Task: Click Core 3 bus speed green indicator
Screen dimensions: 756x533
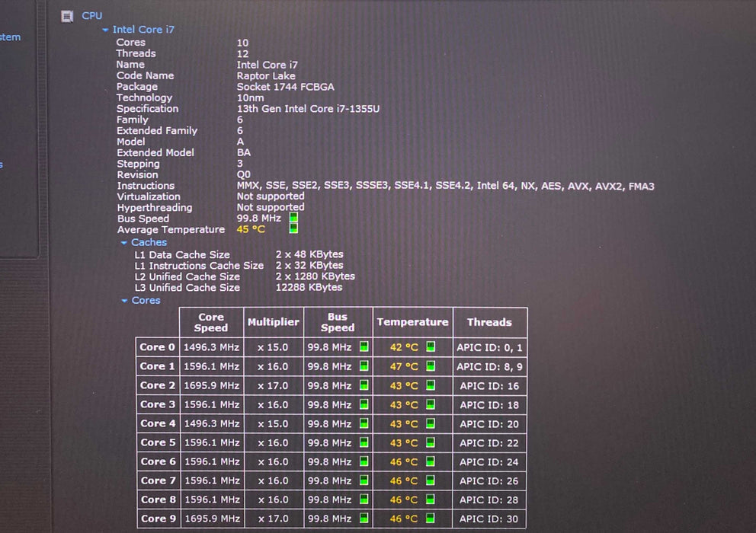Action: tap(364, 404)
